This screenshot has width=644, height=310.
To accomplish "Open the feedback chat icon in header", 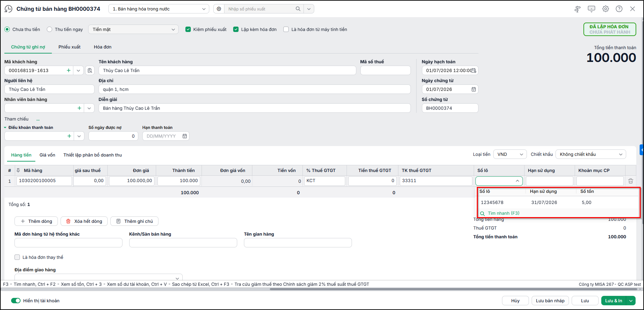I will click(592, 9).
